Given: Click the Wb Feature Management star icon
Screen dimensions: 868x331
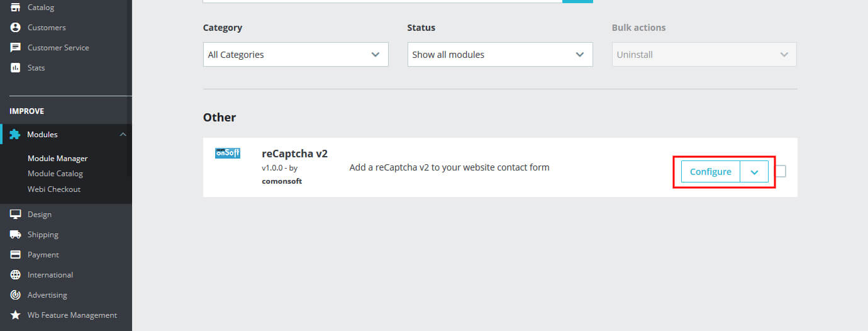Looking at the screenshot, I should coord(16,315).
